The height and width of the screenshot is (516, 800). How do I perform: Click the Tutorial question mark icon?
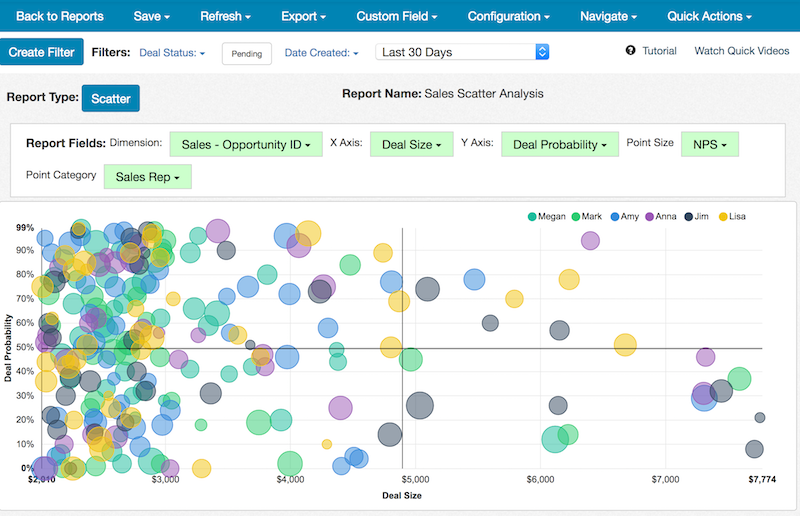tap(631, 51)
